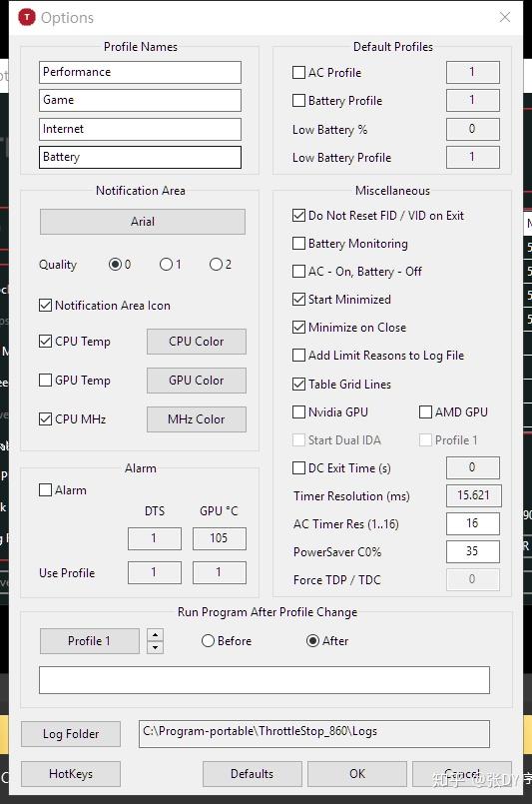Screen dimensions: 532x804
Task: Confirm settings with the OK button
Action: click(357, 774)
